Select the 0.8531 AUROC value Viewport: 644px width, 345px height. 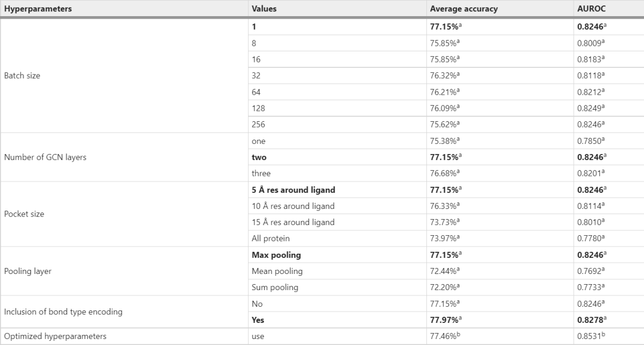591,336
